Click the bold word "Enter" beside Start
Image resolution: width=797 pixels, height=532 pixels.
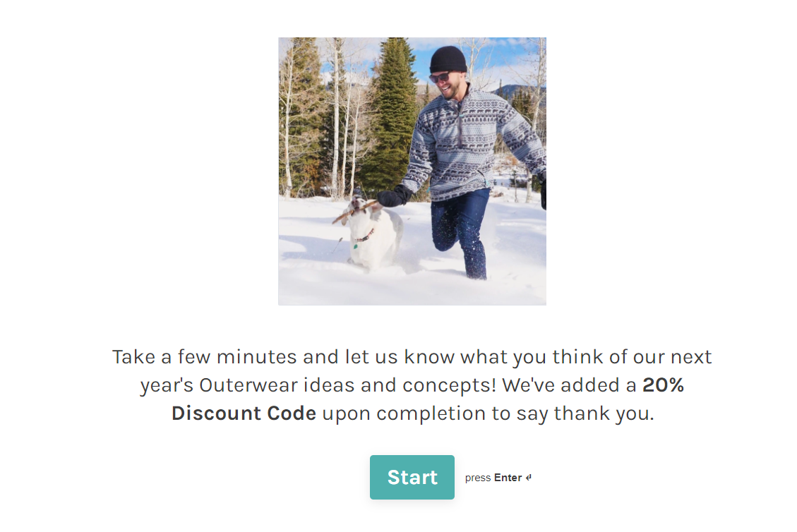[x=508, y=478]
